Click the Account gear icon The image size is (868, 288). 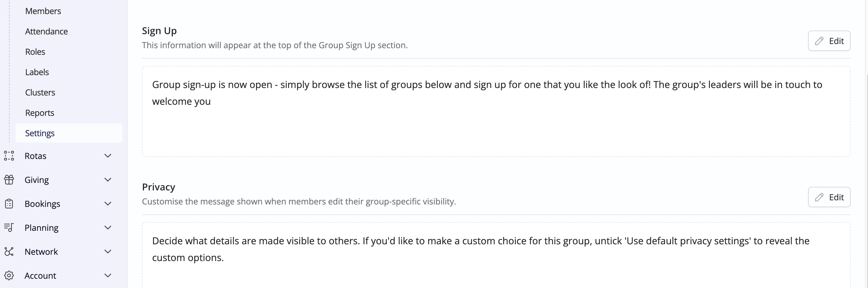[9, 275]
